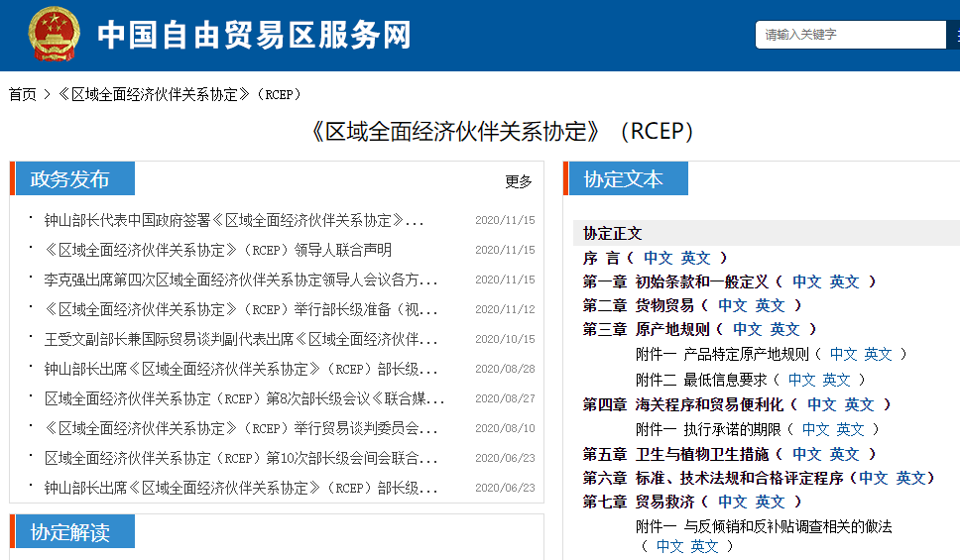Open 序言 英文 version
This screenshot has width=960, height=560.
(x=695, y=258)
